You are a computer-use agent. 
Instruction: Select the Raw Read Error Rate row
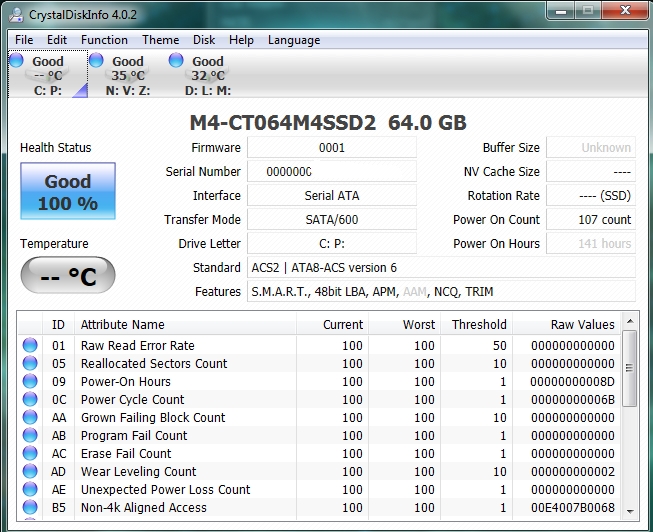[319, 345]
